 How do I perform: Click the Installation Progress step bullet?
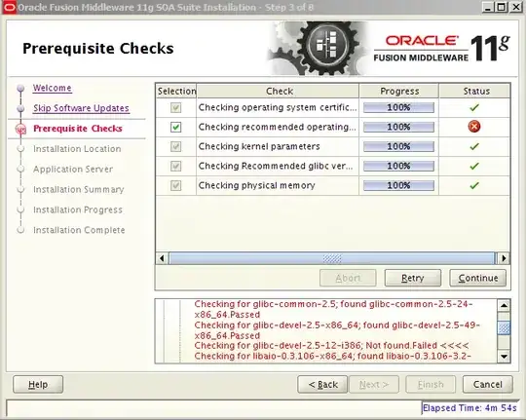(x=20, y=210)
